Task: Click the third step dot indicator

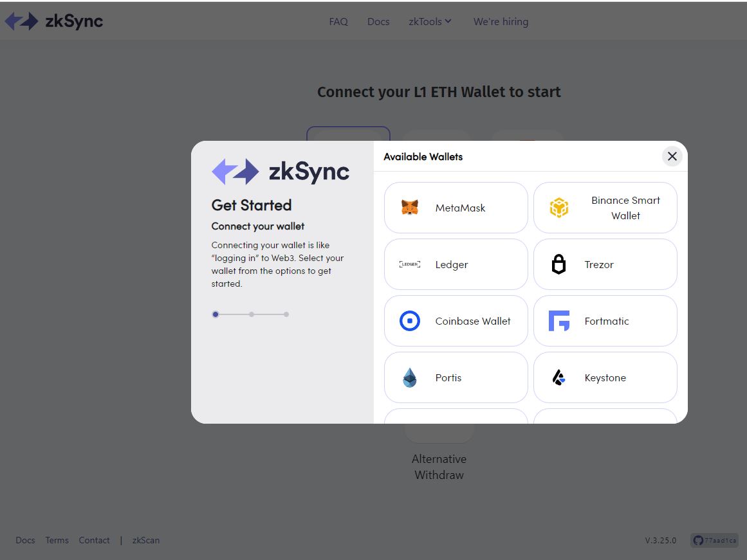Action: pos(286,314)
